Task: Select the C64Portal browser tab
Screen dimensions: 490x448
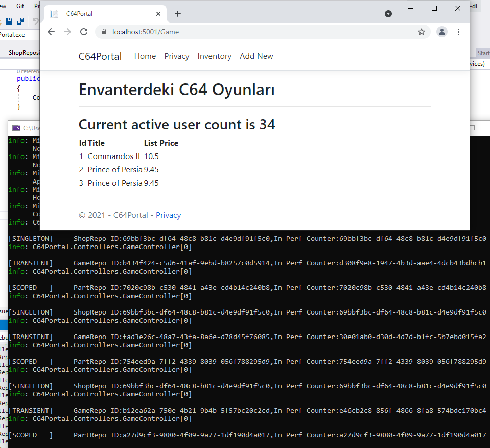Action: 102,14
